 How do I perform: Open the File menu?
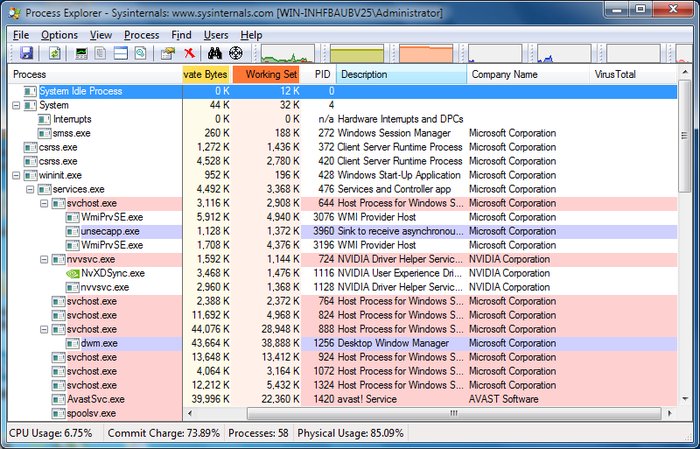pyautogui.click(x=21, y=35)
